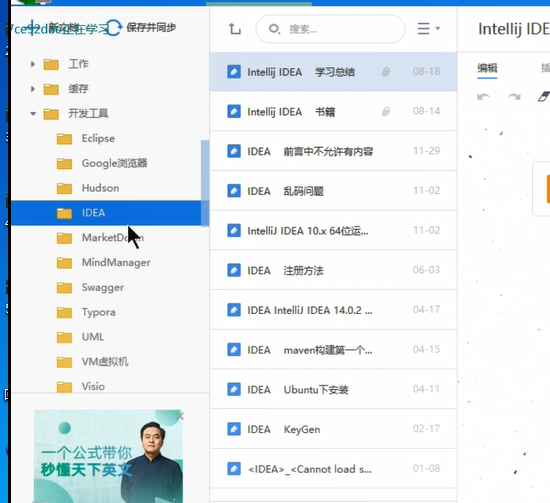Open the English course advertisement

click(x=108, y=456)
